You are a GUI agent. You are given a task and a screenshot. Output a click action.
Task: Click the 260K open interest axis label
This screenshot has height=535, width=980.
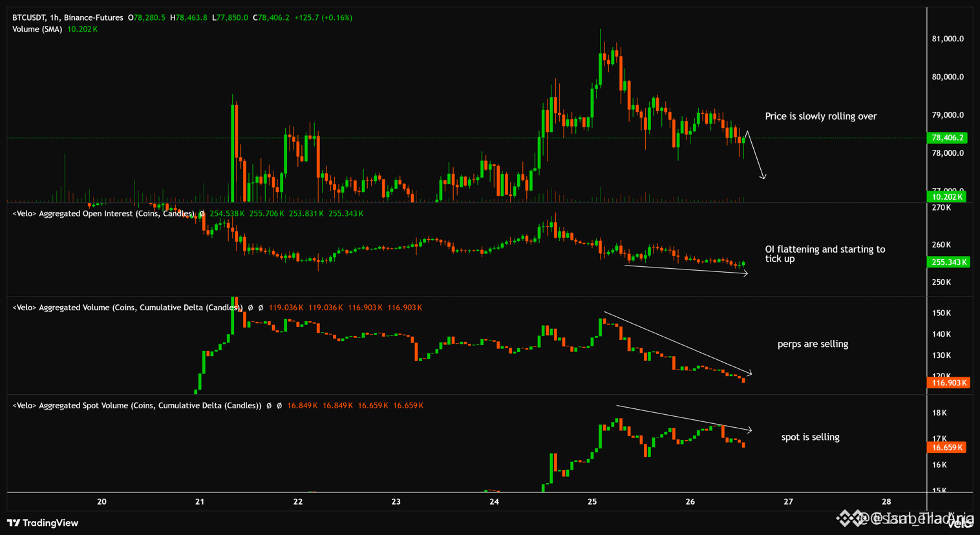(x=941, y=245)
